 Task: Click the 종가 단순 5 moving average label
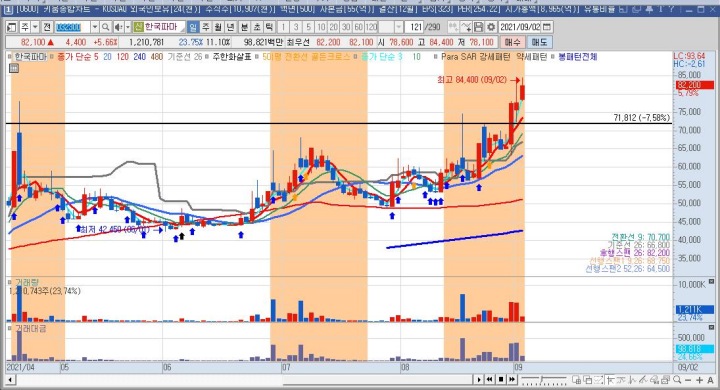78,57
